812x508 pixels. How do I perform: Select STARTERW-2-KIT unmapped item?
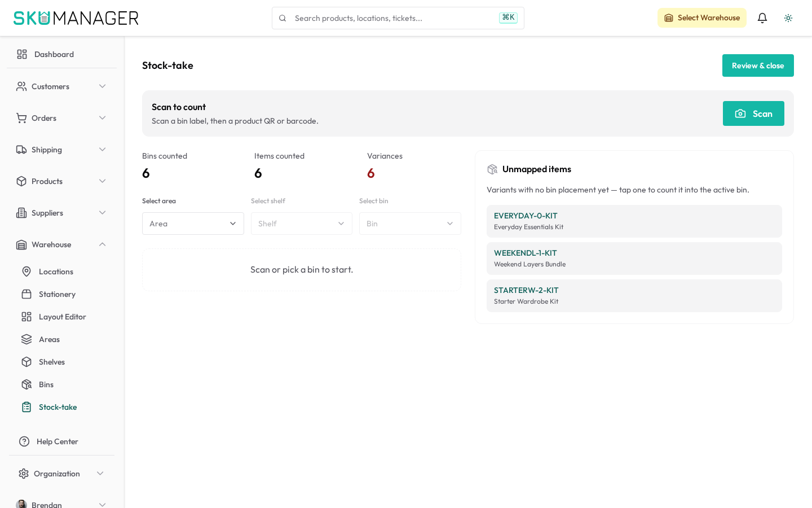pos(634,296)
